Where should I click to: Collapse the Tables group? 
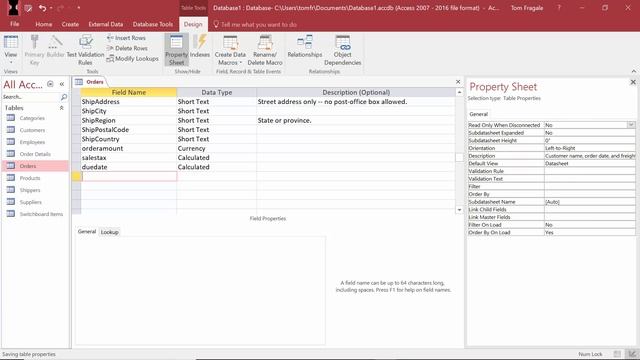[x=62, y=108]
